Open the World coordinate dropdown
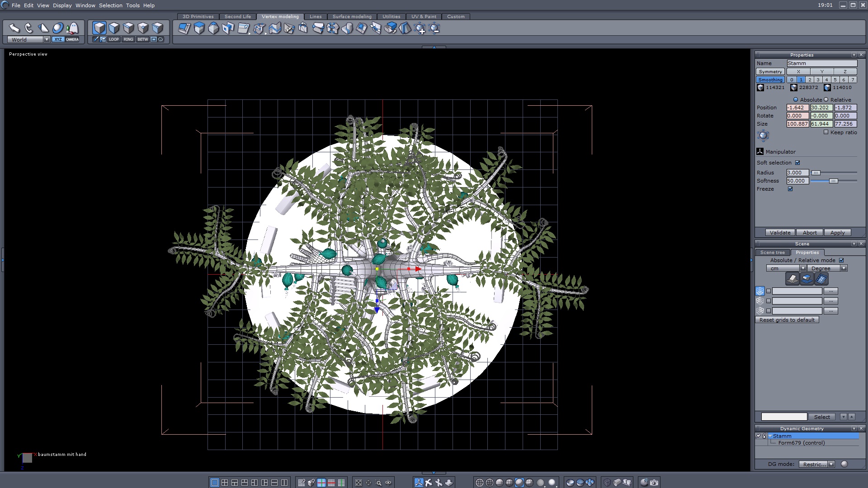 click(47, 40)
